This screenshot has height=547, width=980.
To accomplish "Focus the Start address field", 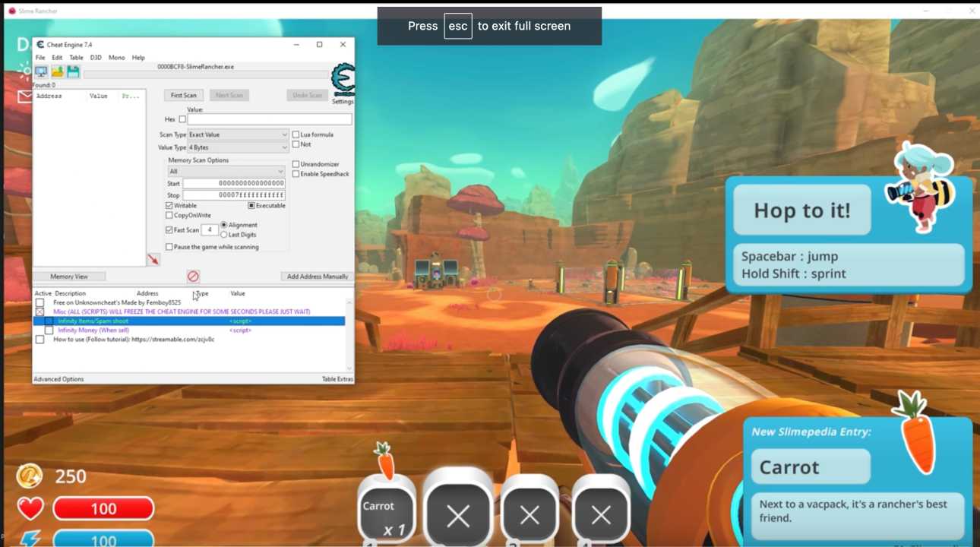I will (234, 183).
